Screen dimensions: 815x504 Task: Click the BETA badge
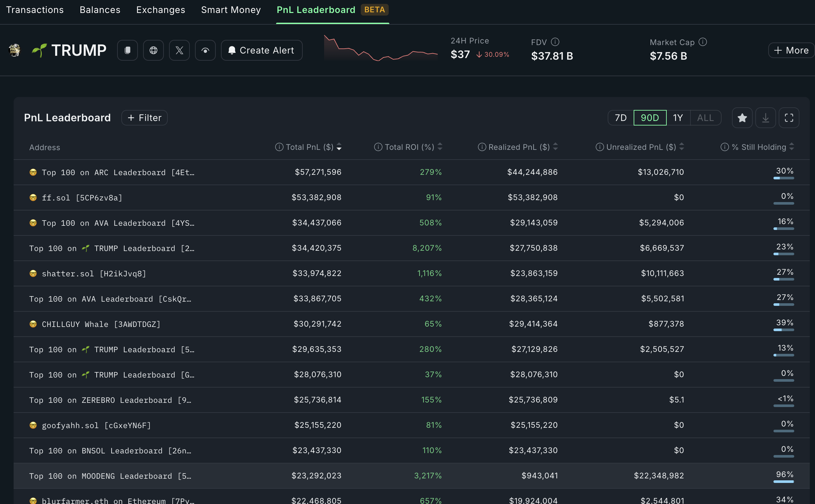pyautogui.click(x=374, y=10)
